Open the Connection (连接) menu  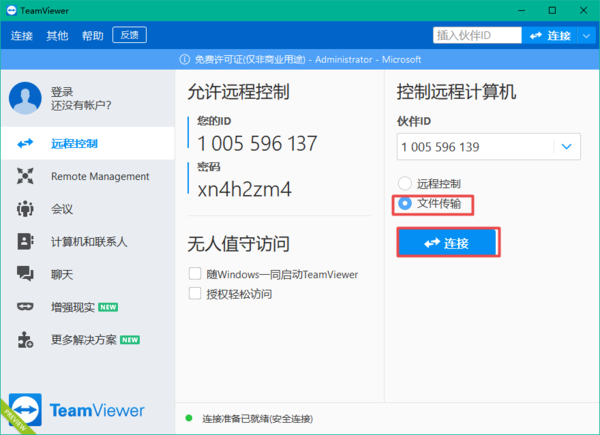coord(22,35)
